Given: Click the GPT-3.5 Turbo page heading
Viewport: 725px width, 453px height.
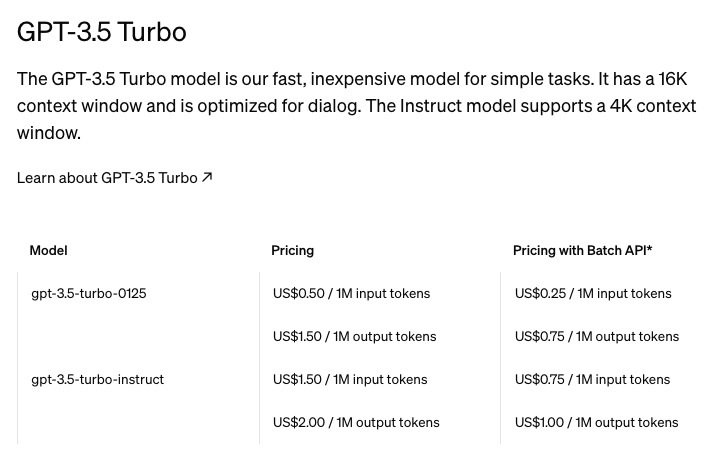Looking at the screenshot, I should click(102, 32).
